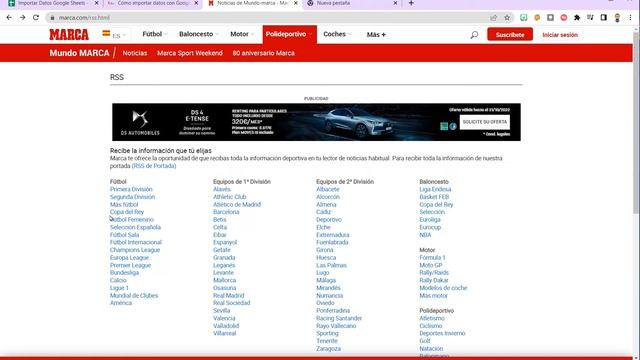640x360 pixels.
Task: Click SOLICITE SU OFERTA in the DS ad
Action: 484,122
